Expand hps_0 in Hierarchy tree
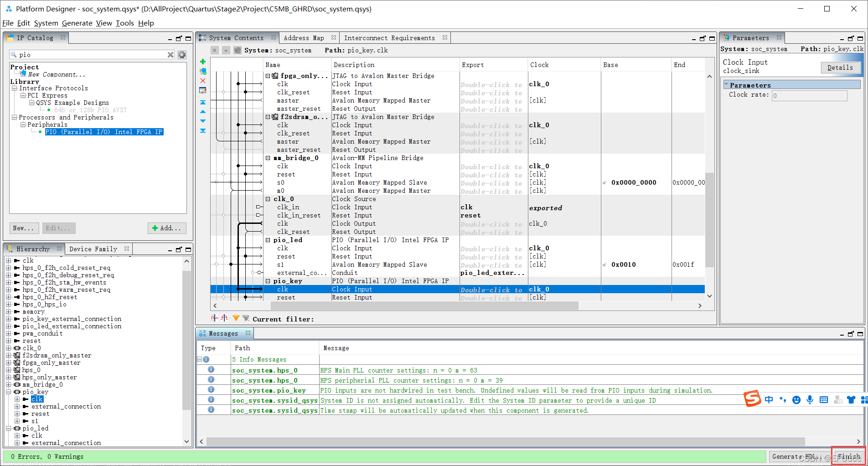The width and height of the screenshot is (868, 466). [9, 370]
